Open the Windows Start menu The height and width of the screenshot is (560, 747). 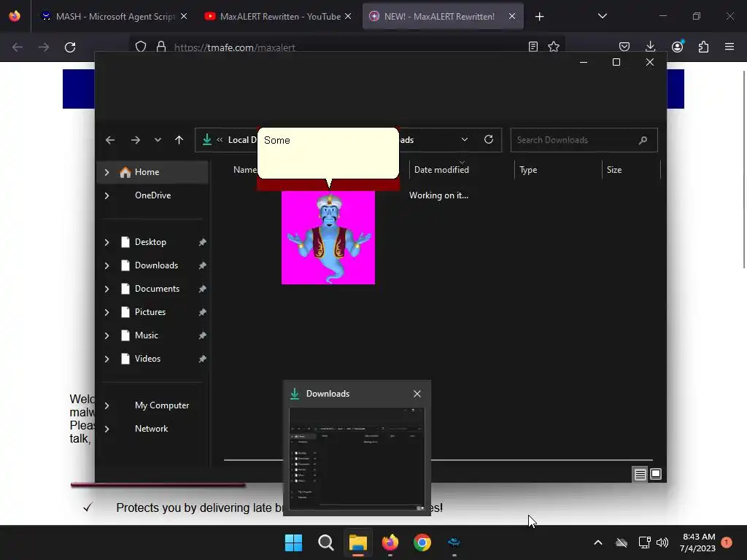293,542
